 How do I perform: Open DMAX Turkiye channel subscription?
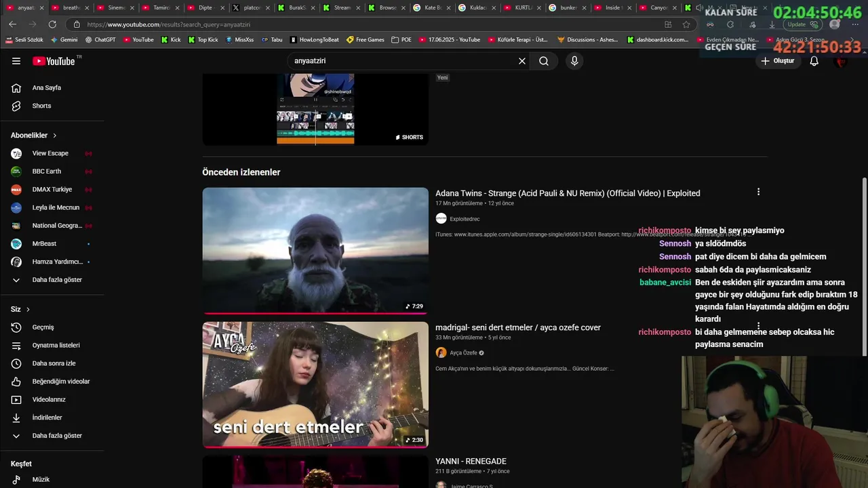coord(52,189)
